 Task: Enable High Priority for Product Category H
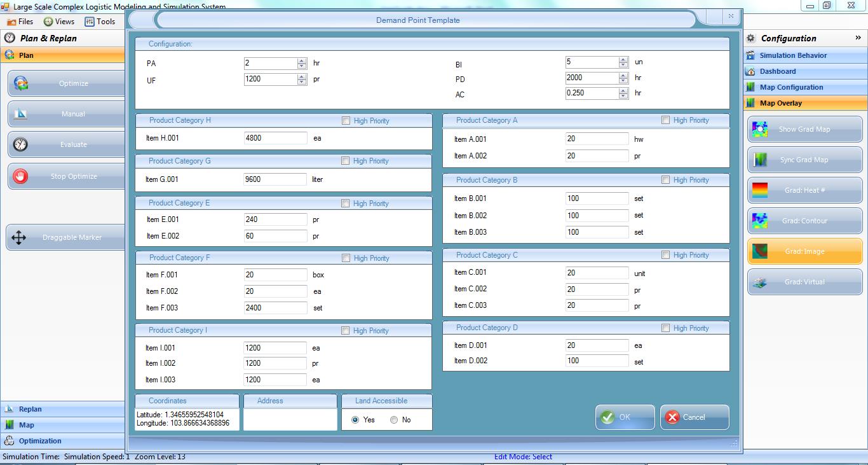tap(346, 121)
